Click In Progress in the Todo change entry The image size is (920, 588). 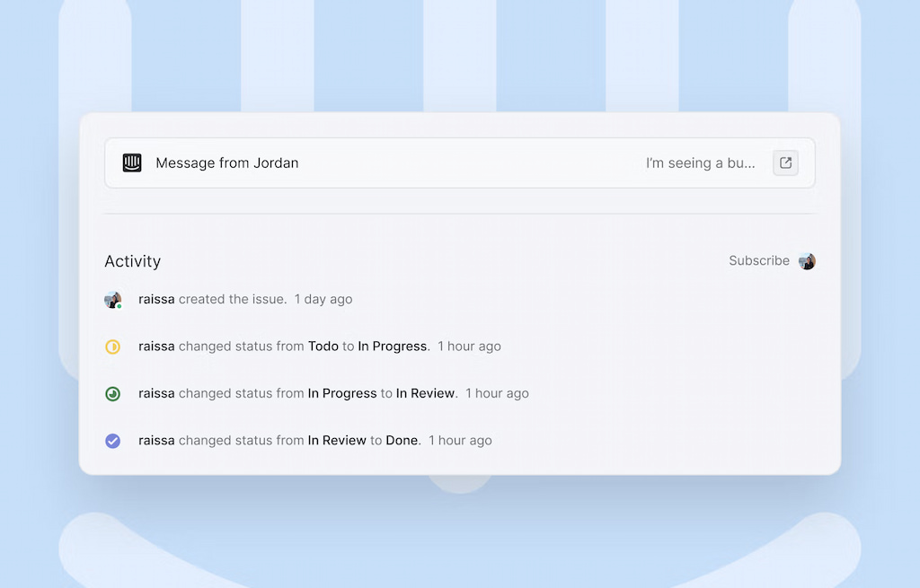tap(392, 347)
